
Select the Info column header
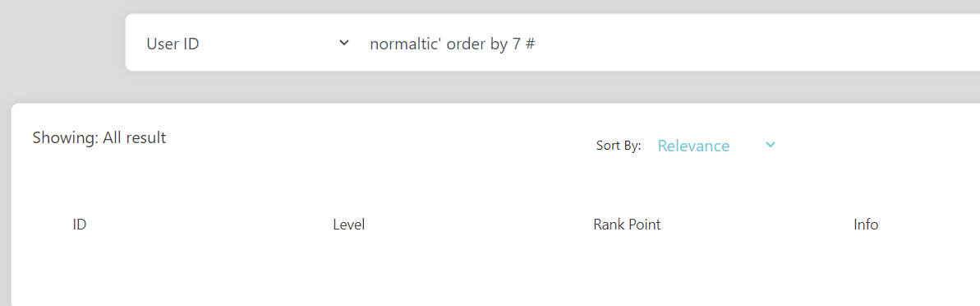[867, 225]
